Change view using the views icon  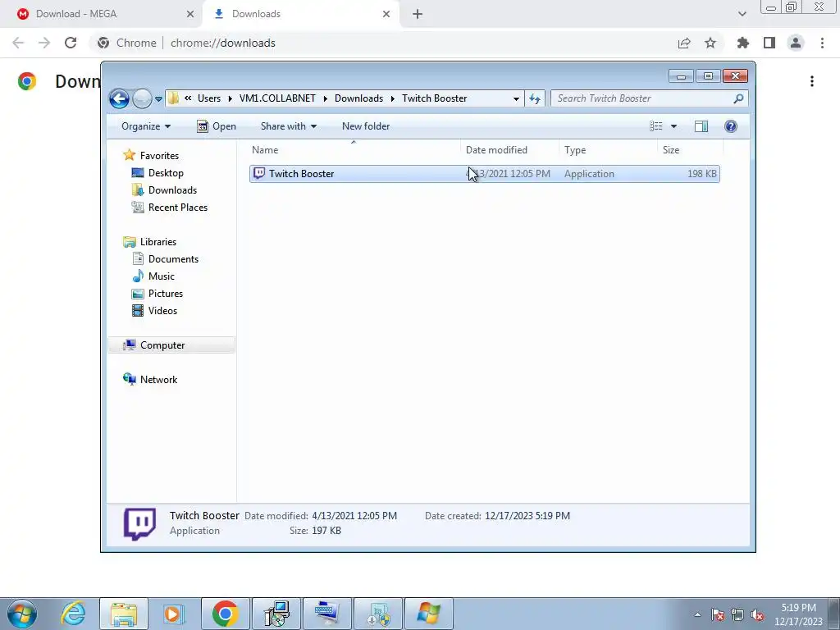655,126
